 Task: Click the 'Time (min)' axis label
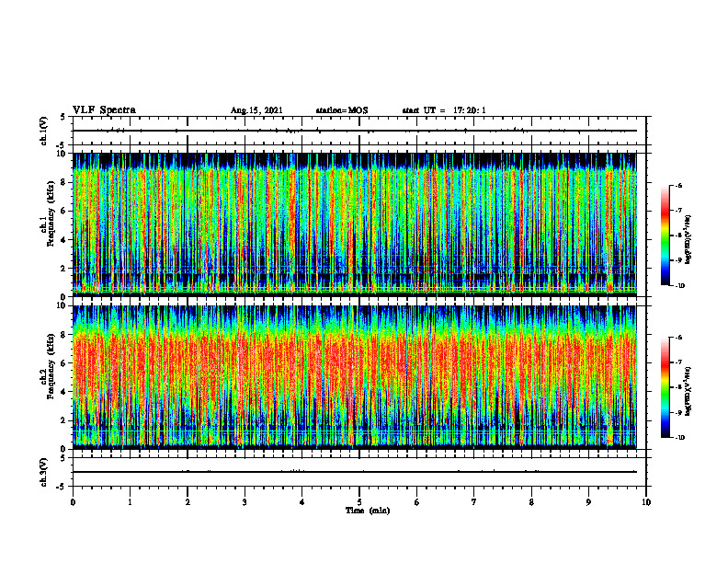tap(368, 511)
